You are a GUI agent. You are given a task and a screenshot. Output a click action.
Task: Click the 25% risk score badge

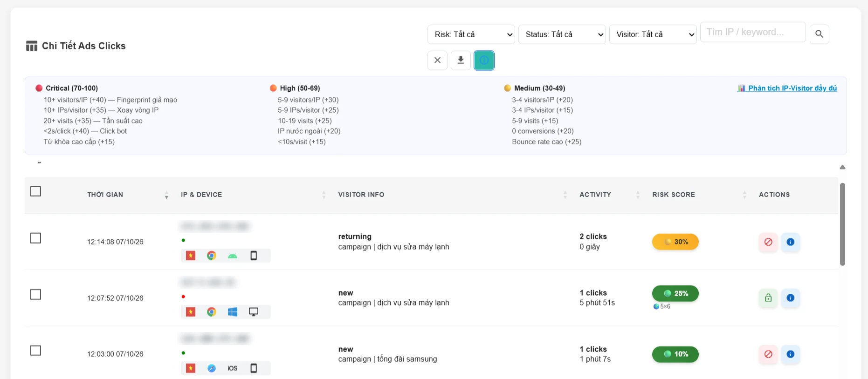click(x=675, y=293)
